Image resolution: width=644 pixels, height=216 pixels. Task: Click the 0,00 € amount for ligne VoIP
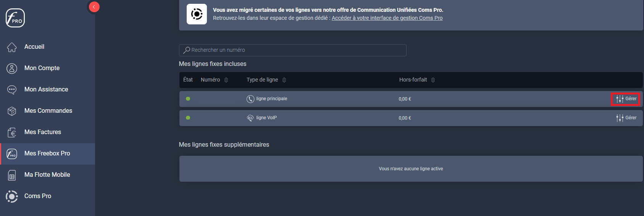(405, 118)
